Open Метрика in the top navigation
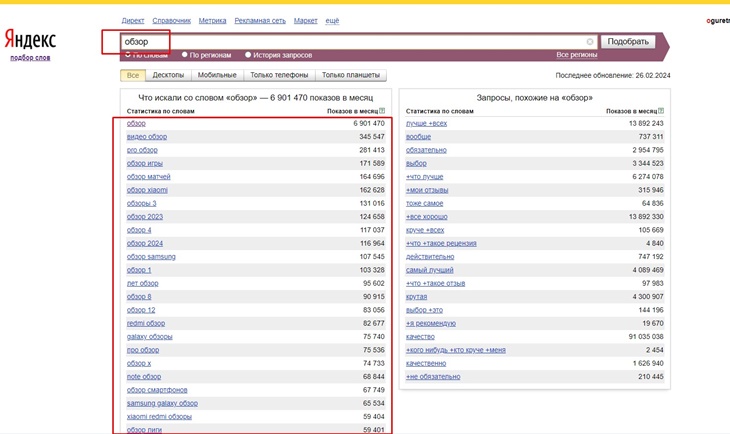 pyautogui.click(x=212, y=20)
